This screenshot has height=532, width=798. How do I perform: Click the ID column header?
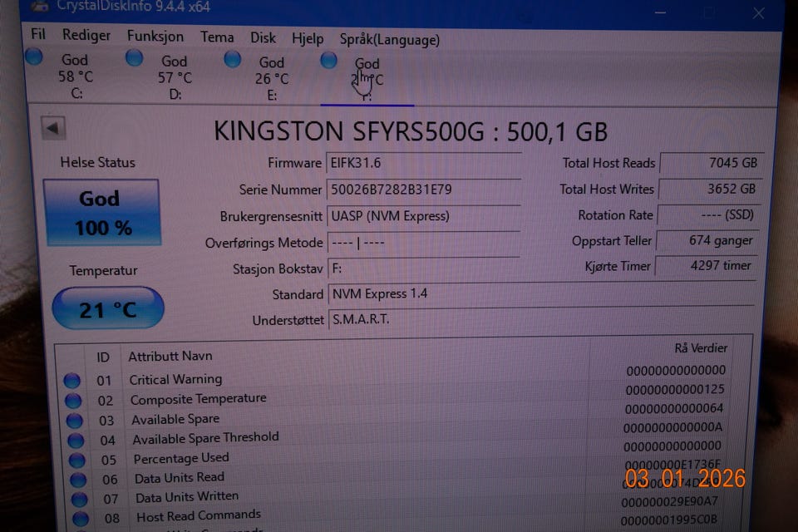click(103, 357)
